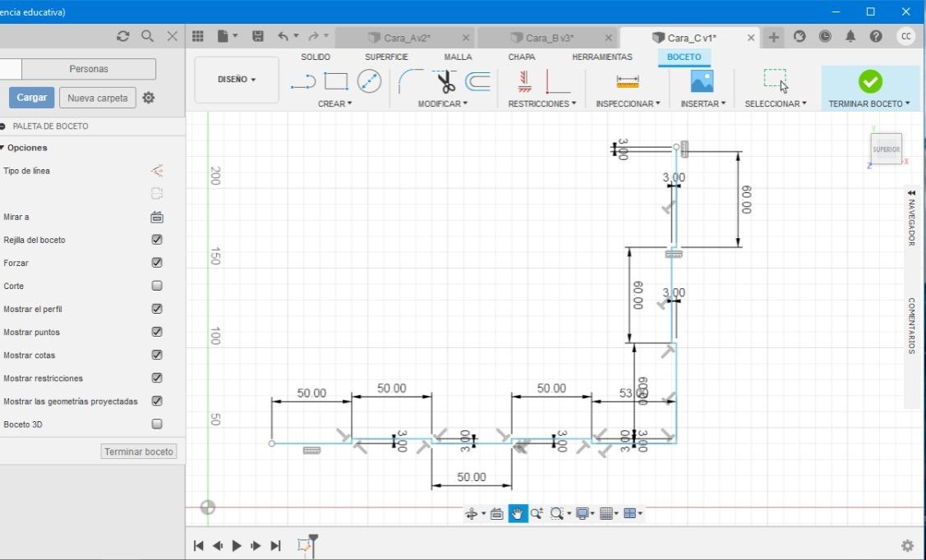The width and height of the screenshot is (926, 560).
Task: Select the Line sketch tool
Action: click(x=303, y=81)
